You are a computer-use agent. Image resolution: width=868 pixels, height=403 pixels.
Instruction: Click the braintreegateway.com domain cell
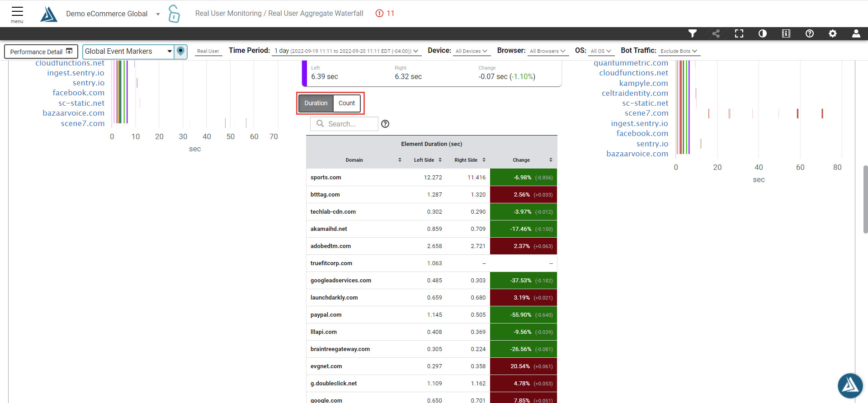(340, 349)
